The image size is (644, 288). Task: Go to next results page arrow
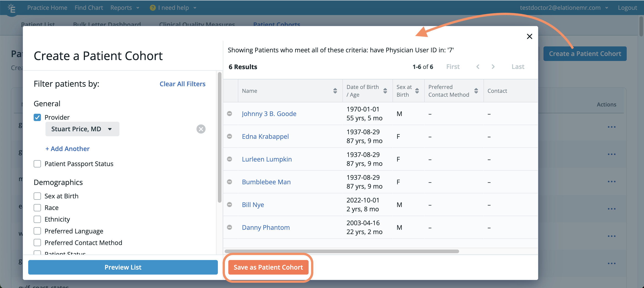pos(493,67)
